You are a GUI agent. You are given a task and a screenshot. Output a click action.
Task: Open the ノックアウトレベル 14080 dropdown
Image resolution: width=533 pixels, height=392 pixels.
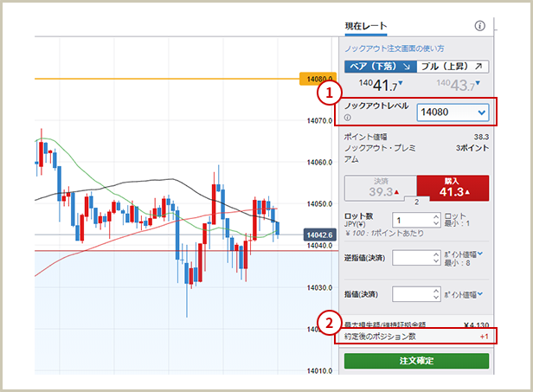tap(453, 112)
